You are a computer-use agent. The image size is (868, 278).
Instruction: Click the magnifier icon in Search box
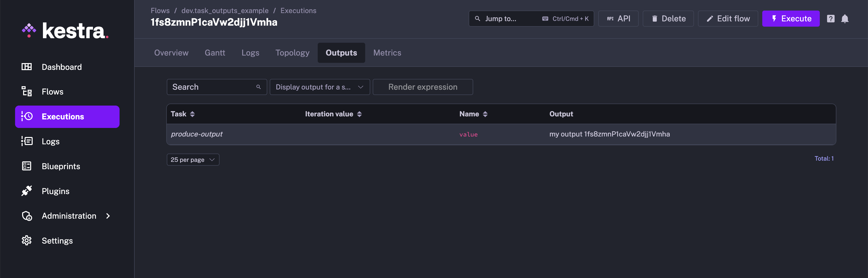[x=258, y=87]
